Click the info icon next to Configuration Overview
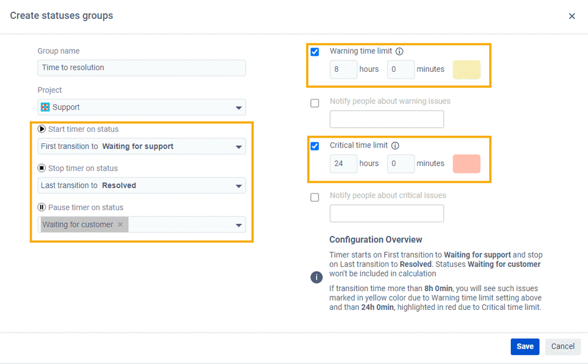Image resolution: width=588 pixels, height=364 pixels. click(x=317, y=277)
